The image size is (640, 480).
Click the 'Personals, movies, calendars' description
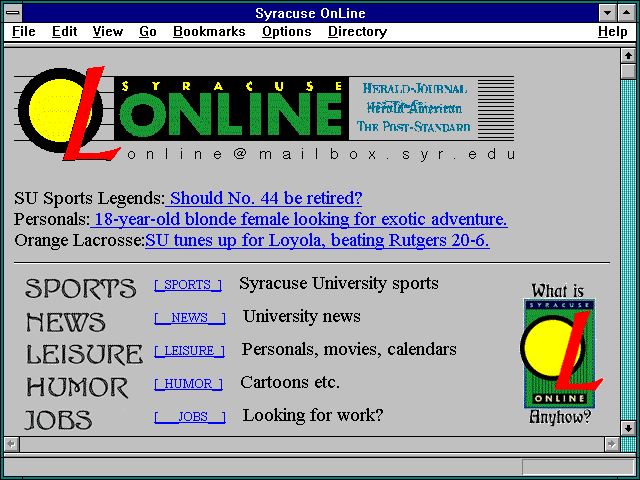point(349,349)
